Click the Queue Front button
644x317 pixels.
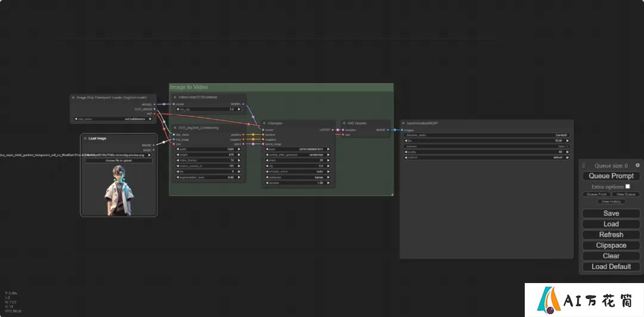(x=596, y=194)
